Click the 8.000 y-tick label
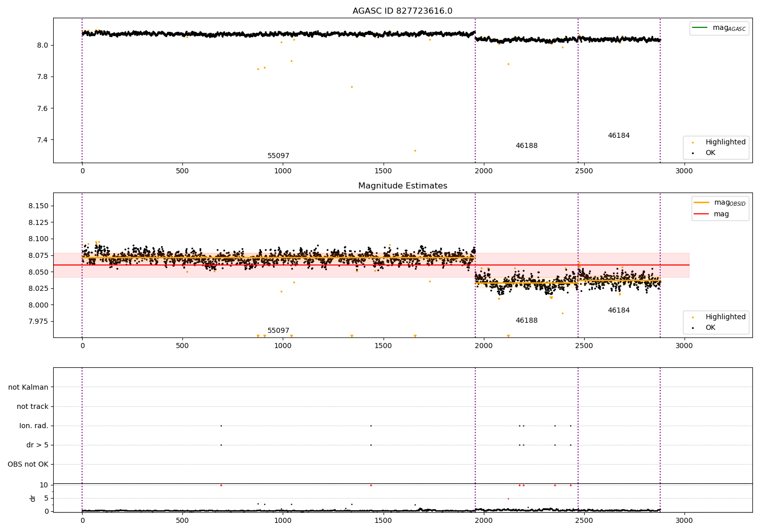The width and height of the screenshot is (760, 532). 39,305
